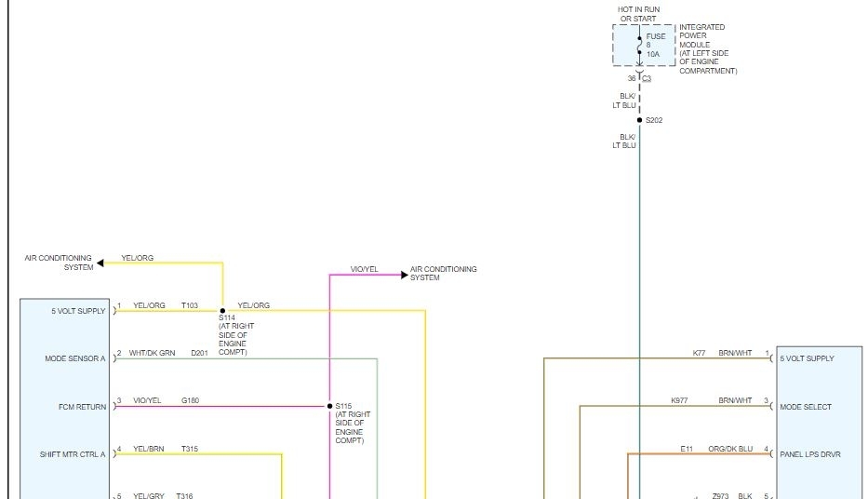Viewport: 868px width, 499px height.
Task: Select the T103 circuit label
Action: click(x=189, y=305)
